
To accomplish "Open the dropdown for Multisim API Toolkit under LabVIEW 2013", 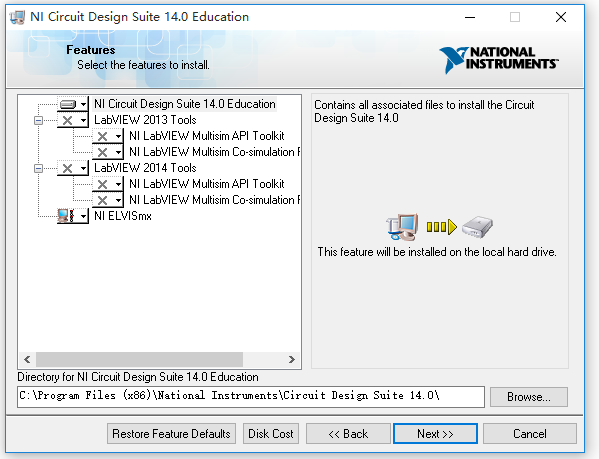I will click(x=108, y=136).
